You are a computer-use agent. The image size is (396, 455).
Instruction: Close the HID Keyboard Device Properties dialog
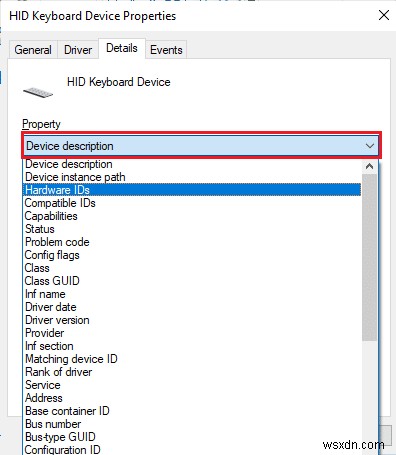point(384,15)
